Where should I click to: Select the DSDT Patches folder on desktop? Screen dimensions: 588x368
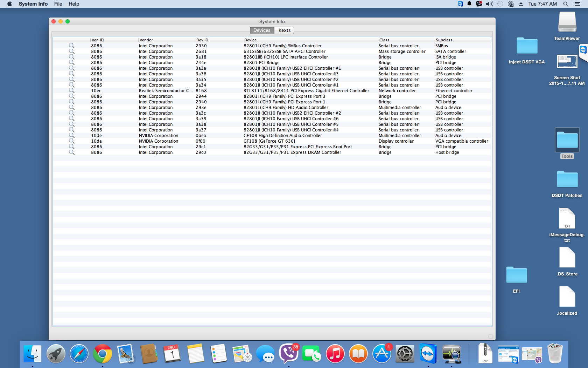click(567, 184)
